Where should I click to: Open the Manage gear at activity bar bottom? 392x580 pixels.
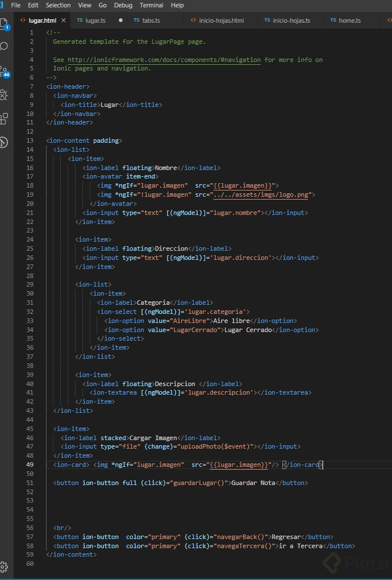click(4, 566)
